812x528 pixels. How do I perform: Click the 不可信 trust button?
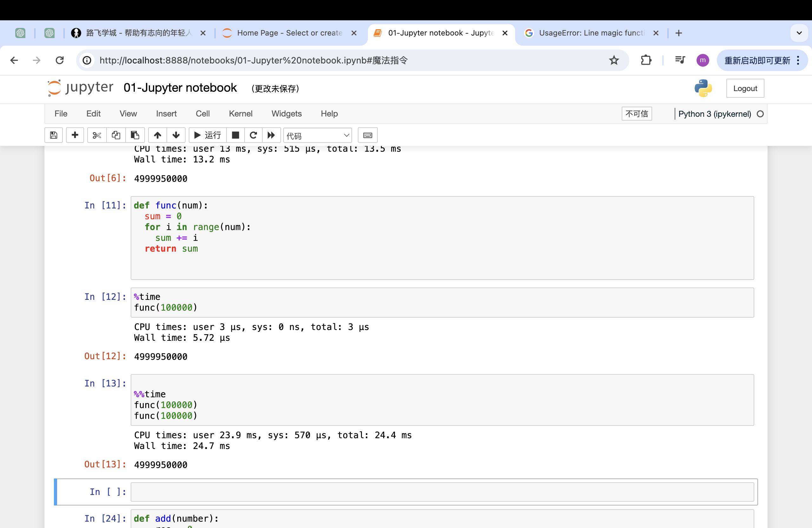coord(637,114)
